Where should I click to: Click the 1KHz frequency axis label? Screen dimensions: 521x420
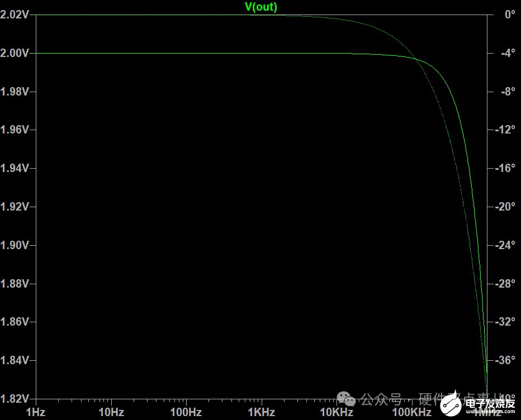(262, 412)
